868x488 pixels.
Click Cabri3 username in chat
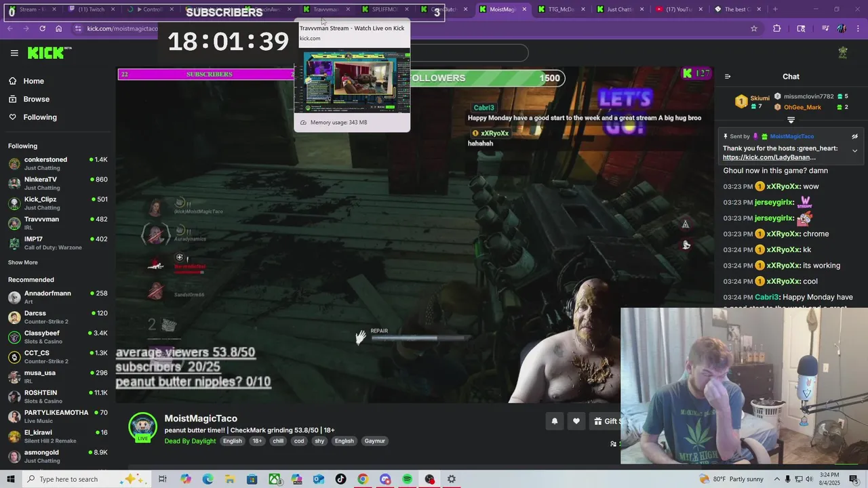click(x=768, y=297)
